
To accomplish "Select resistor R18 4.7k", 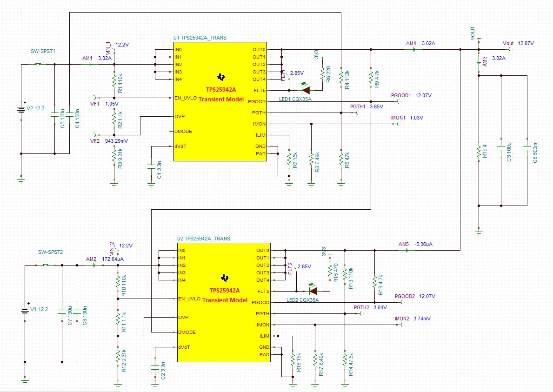I will coord(374,283).
